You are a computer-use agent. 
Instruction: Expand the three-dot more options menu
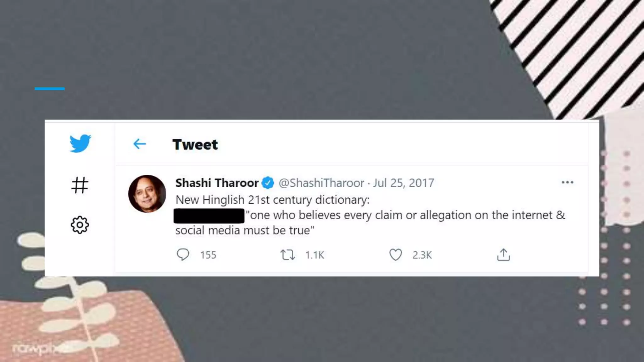pyautogui.click(x=568, y=182)
